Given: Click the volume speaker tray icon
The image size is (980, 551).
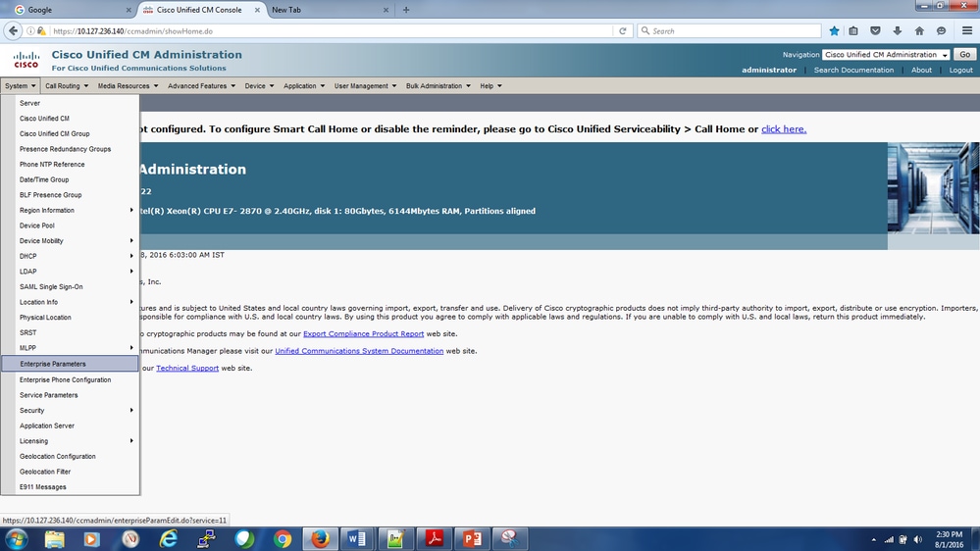Looking at the screenshot, I should [x=917, y=540].
